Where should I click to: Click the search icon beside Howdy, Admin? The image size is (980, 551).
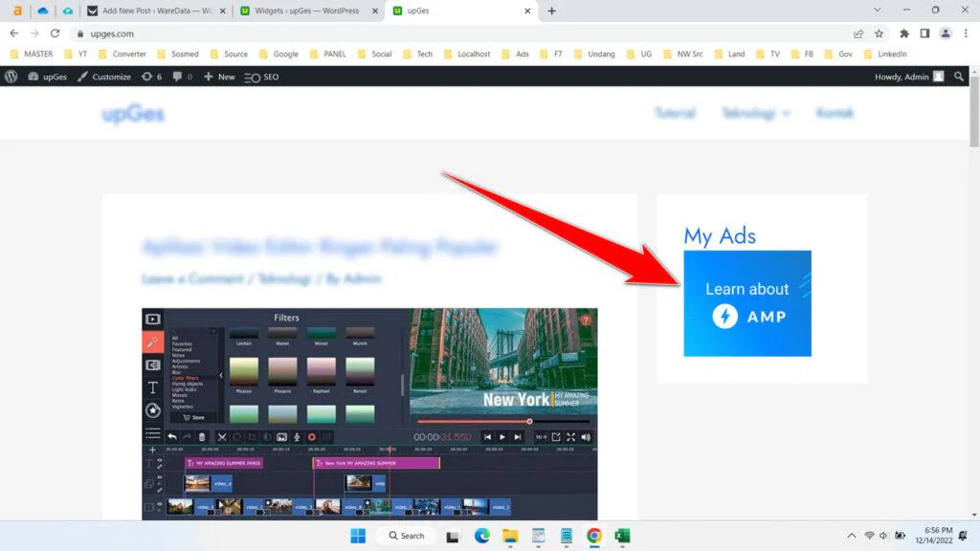[960, 77]
